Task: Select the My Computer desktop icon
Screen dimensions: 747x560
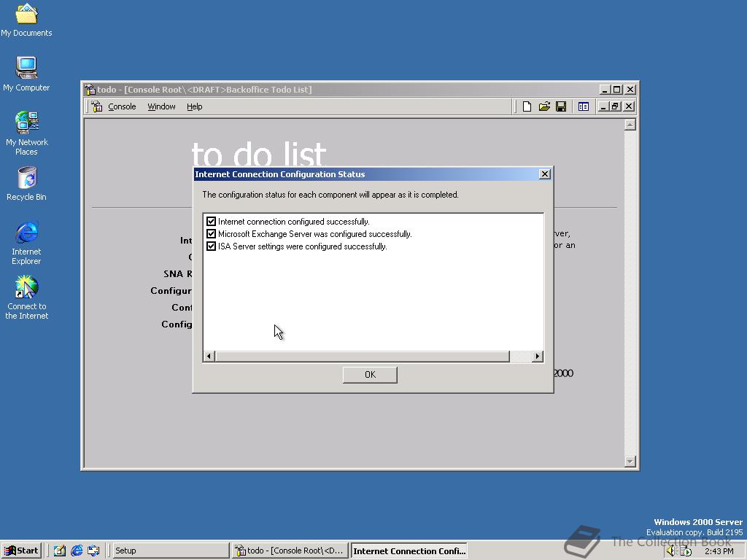Action: point(26,74)
